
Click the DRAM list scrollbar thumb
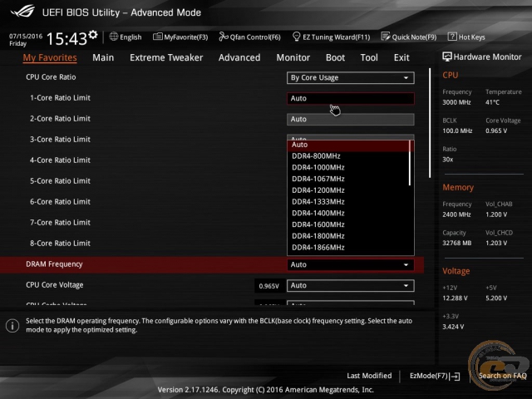410,163
